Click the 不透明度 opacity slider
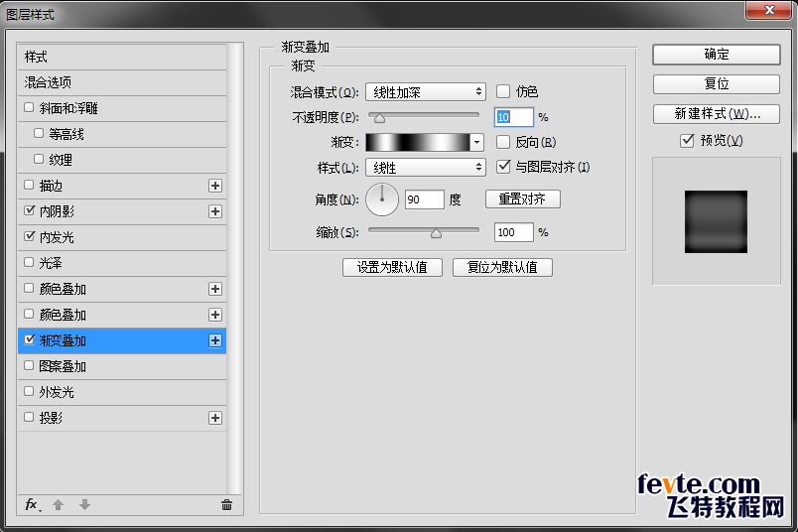This screenshot has width=798, height=532. [x=424, y=117]
